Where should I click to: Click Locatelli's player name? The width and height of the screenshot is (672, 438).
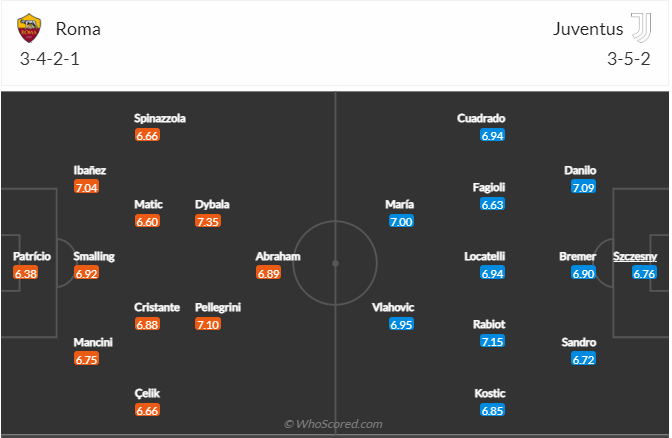485,256
